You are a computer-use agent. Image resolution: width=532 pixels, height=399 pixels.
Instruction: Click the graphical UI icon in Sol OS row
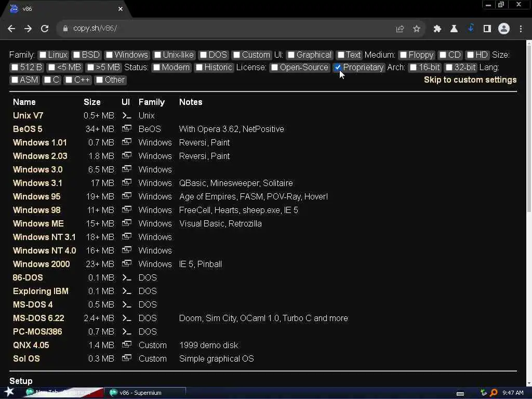(x=127, y=358)
